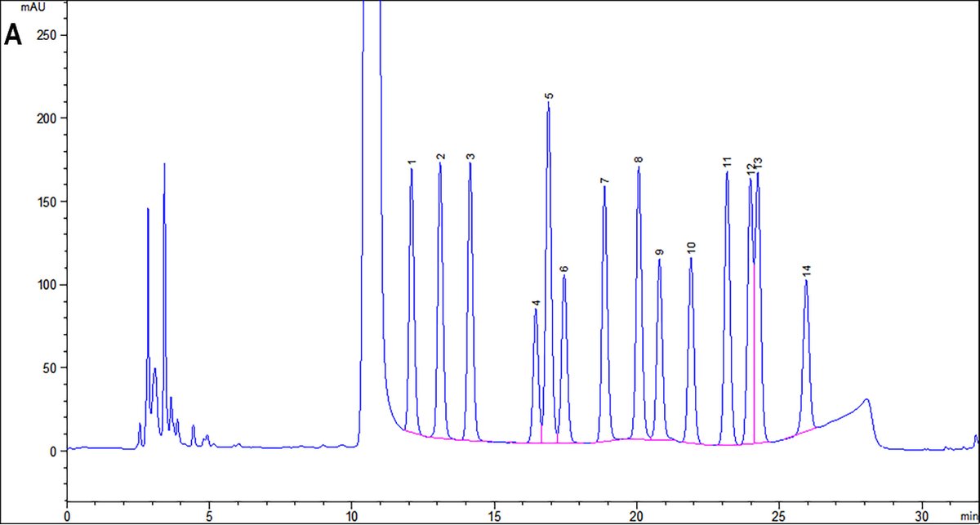Select the small peak labeled 4
The height and width of the screenshot is (525, 980).
click(536, 303)
